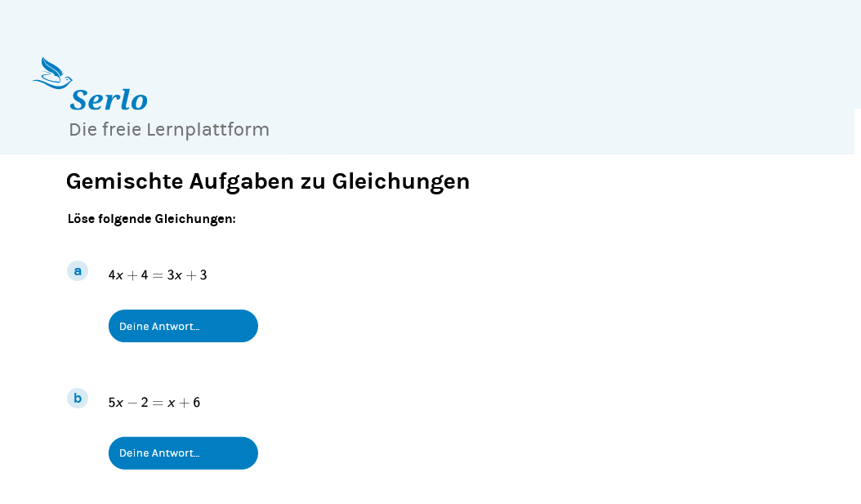
Task: Select the exercise b label badge
Action: pos(78,398)
